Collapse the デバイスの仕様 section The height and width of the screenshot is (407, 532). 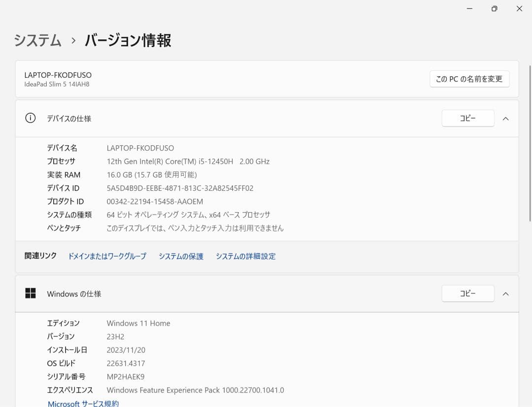pyautogui.click(x=505, y=118)
